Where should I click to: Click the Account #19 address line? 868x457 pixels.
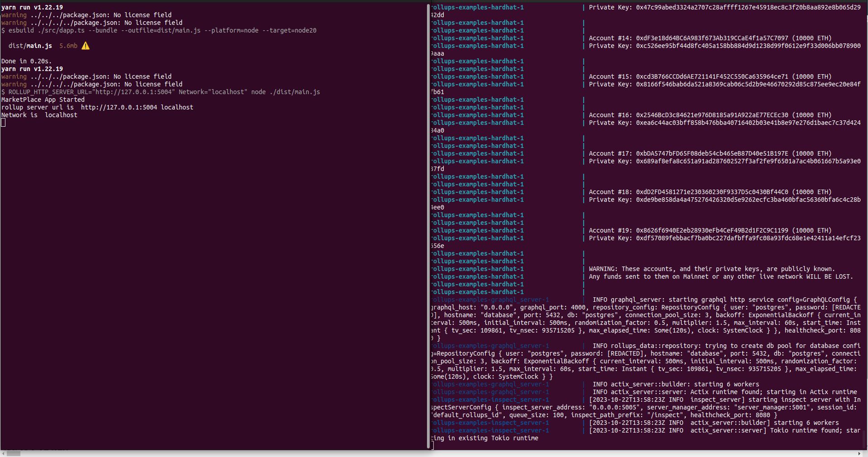[x=710, y=230]
